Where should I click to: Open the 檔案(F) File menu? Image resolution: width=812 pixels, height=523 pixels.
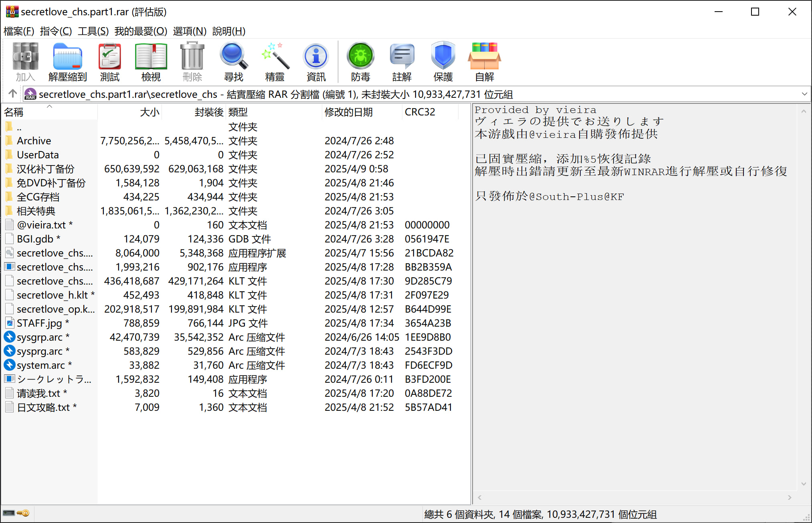click(x=19, y=31)
